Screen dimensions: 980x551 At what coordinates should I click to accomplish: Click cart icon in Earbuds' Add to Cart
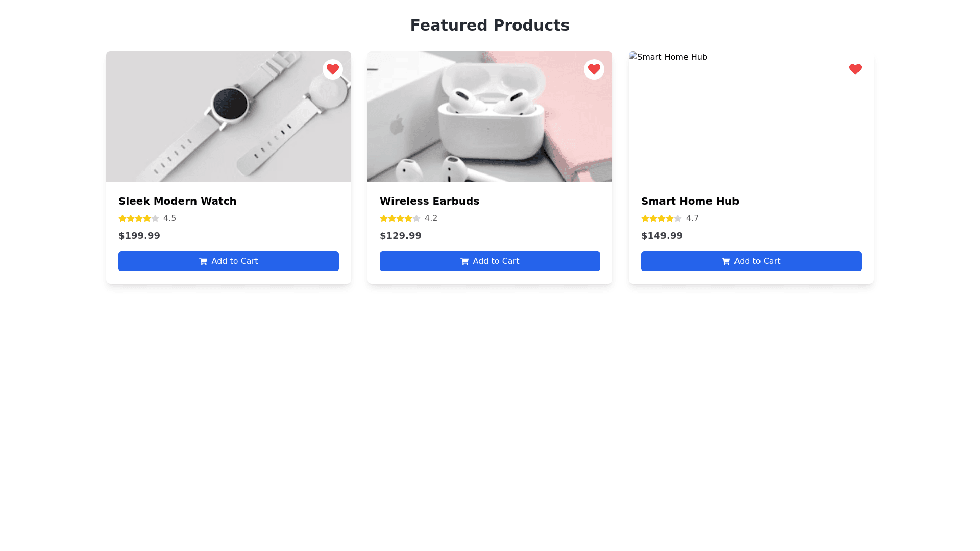coord(464,261)
